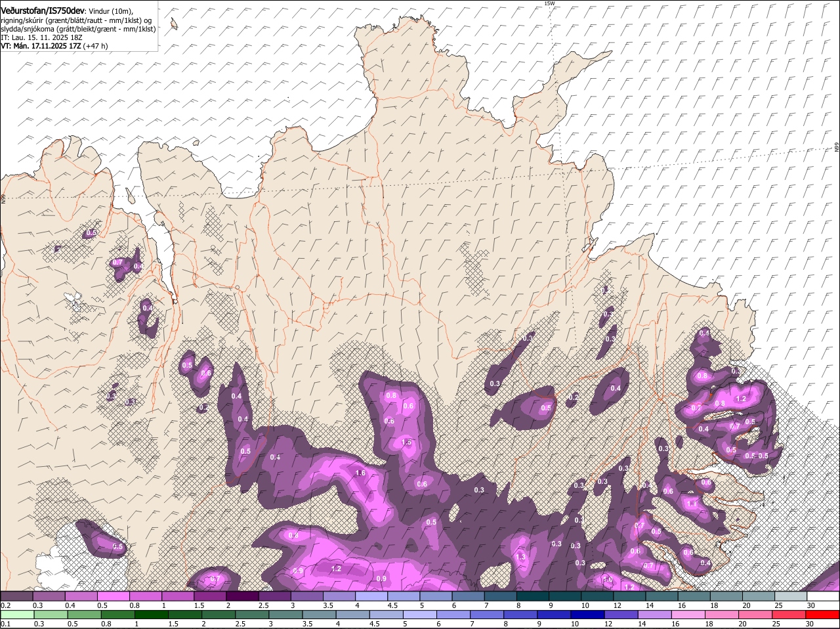
Task: Click the '0.2' label in the purple legend row
Action: pos(5,605)
